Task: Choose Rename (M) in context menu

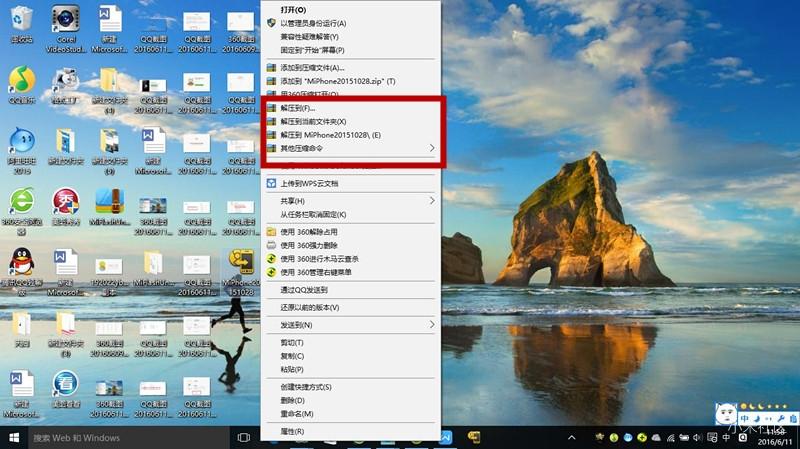Action: point(350,413)
